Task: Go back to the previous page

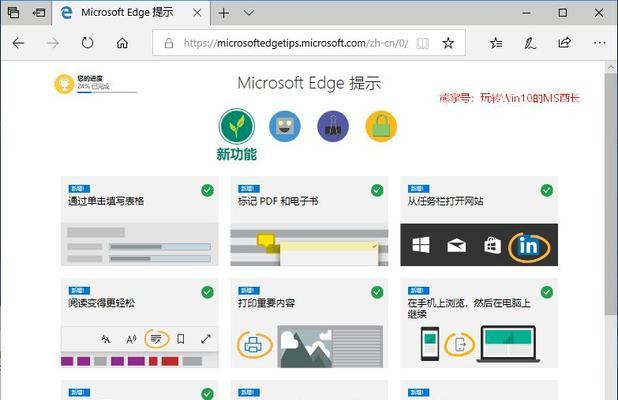Action: [x=18, y=43]
